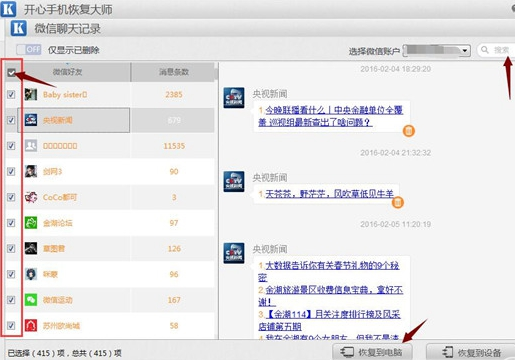Open the link starting with 大数据告诉你
The width and height of the screenshot is (515, 360).
tap(328, 271)
